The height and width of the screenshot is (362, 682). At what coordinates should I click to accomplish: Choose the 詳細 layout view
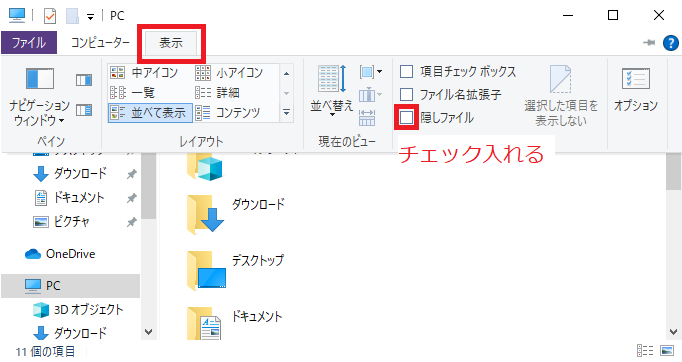[x=218, y=93]
